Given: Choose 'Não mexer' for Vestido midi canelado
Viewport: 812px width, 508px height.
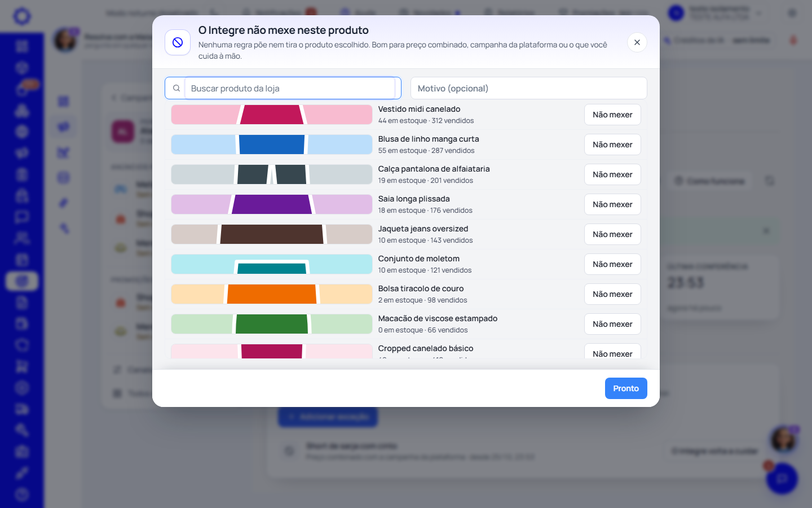Looking at the screenshot, I should pos(612,115).
